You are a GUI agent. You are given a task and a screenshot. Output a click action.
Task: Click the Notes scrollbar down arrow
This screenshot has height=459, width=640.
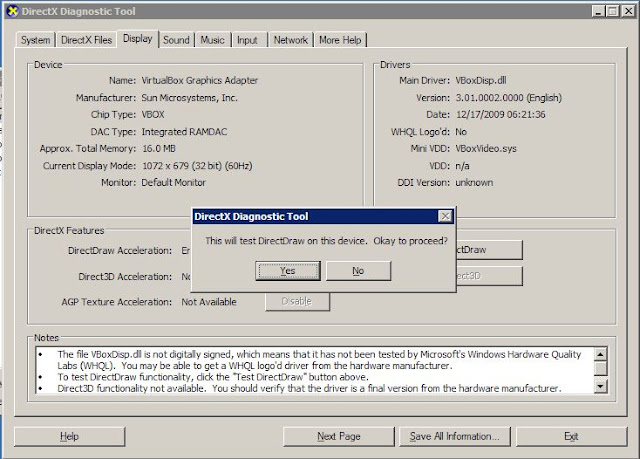[600, 386]
